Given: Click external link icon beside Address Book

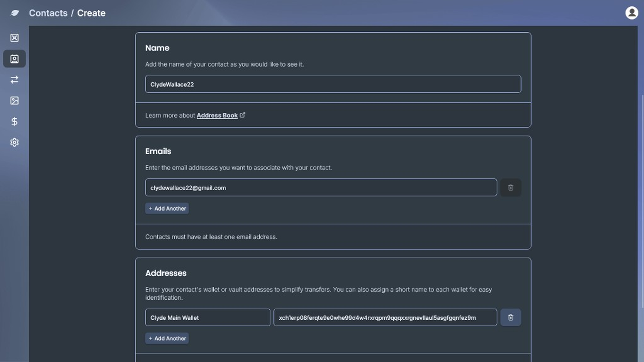Looking at the screenshot, I should coord(242,115).
